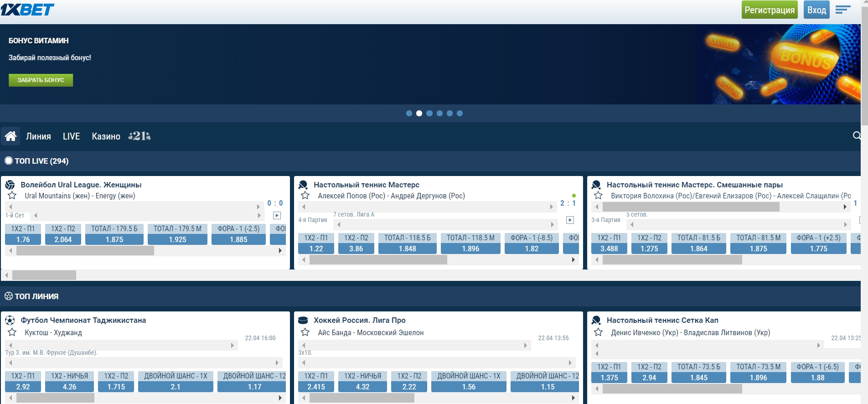This screenshot has width=868, height=404.
Task: Favorite Виктория Волохина mixed pairs match
Action: point(599,196)
